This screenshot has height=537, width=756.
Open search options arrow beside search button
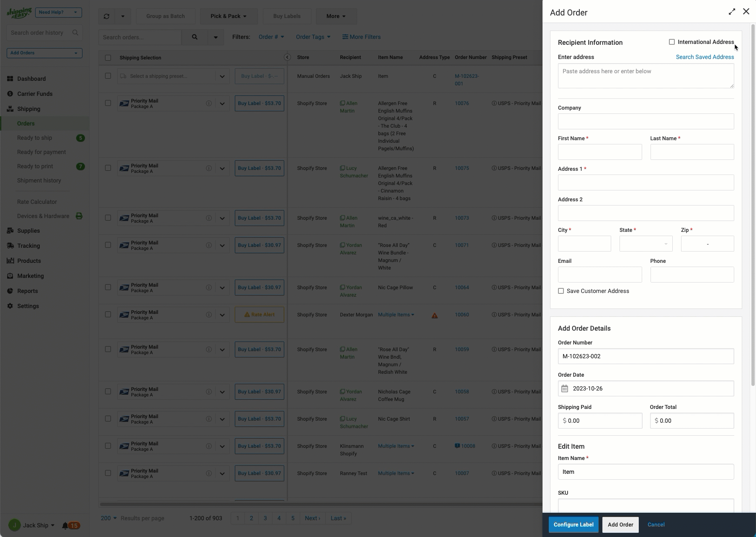[x=216, y=37]
